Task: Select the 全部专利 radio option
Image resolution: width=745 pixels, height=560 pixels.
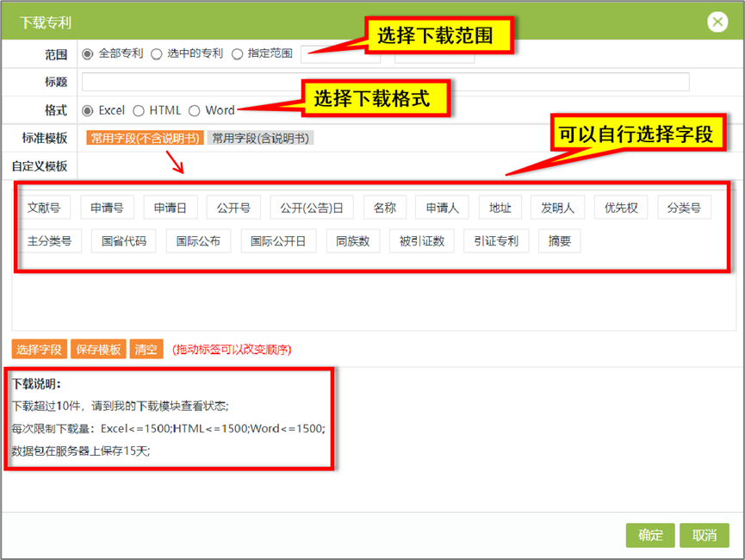Action: point(88,54)
